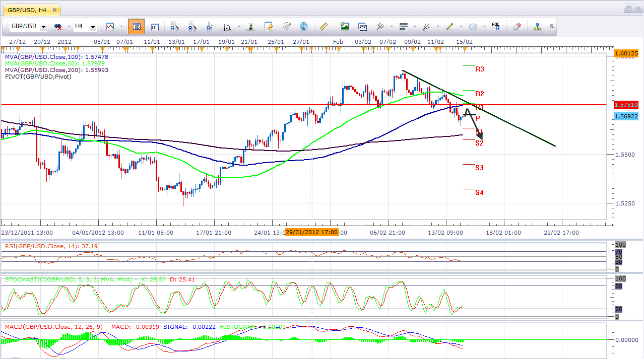Click the save chart as image icon
This screenshot has height=359, width=644.
click(x=345, y=26)
